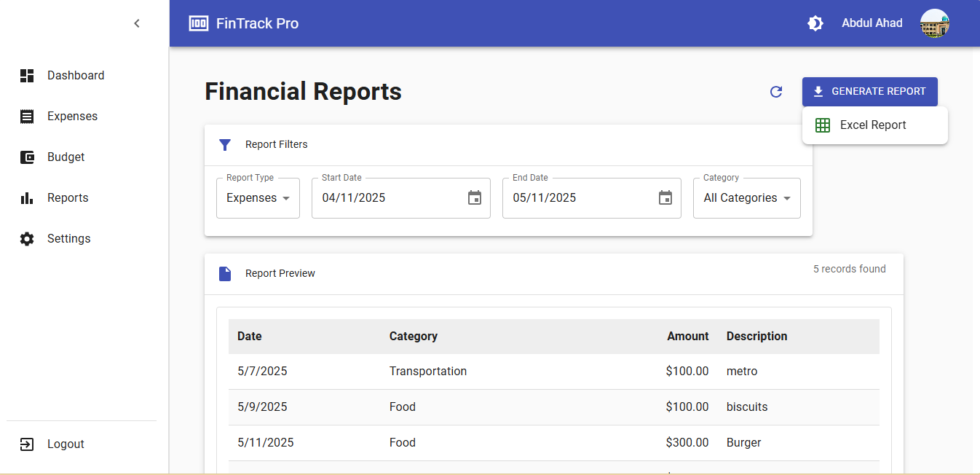The image size is (980, 475).
Task: Click the Abdul Ahad username
Action: [x=872, y=23]
